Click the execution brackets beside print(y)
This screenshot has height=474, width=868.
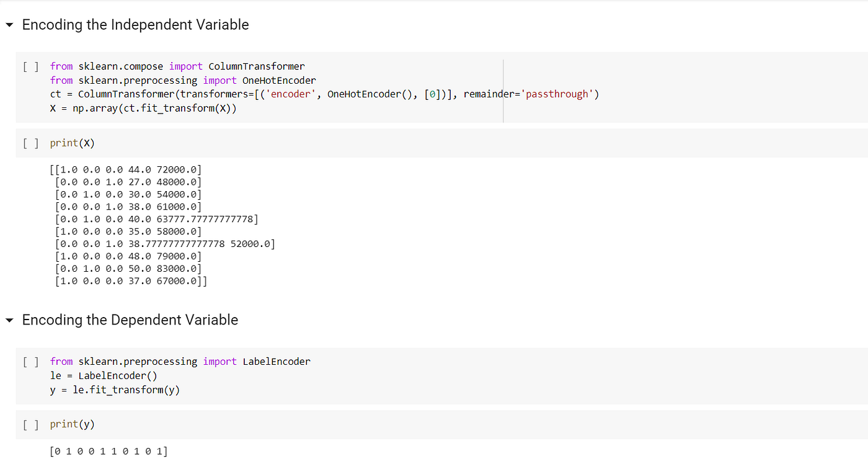[x=30, y=424]
